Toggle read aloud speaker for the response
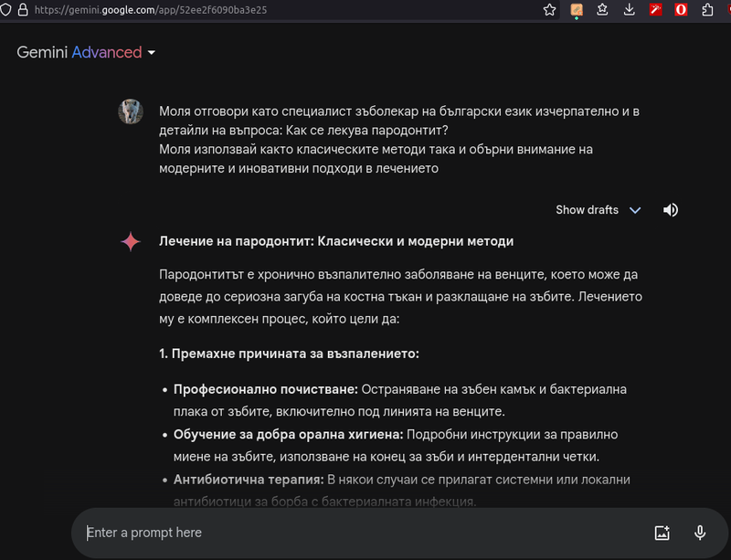This screenshot has width=731, height=560. [671, 210]
